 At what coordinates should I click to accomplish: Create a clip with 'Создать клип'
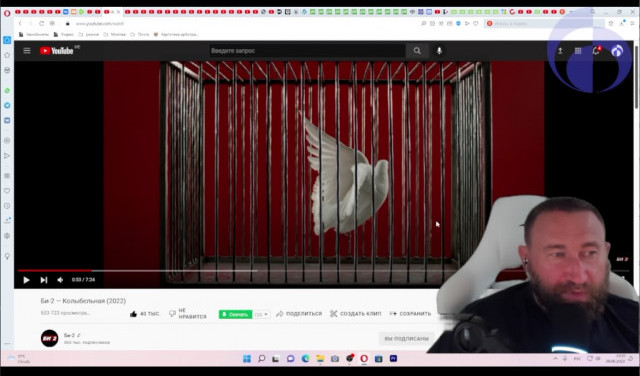click(x=356, y=314)
